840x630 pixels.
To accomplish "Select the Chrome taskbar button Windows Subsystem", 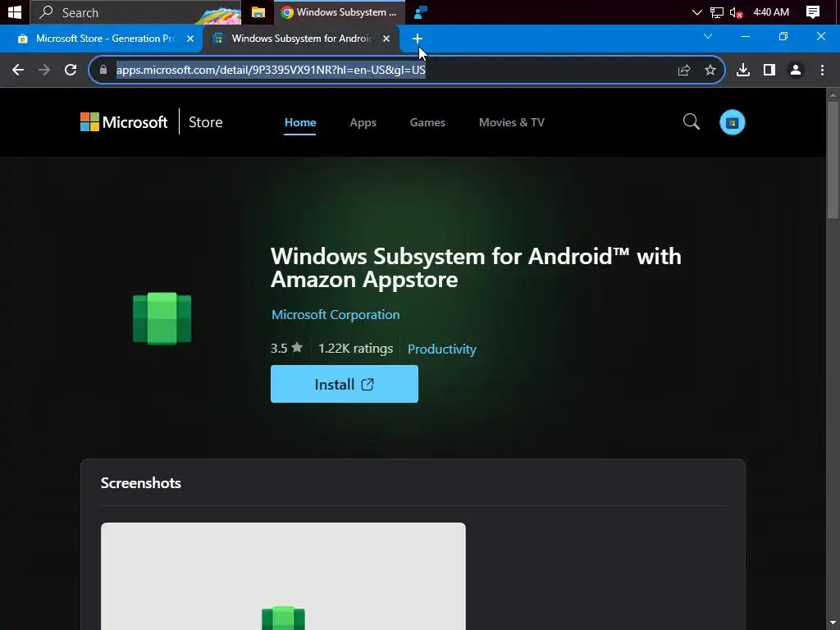I will pos(340,11).
